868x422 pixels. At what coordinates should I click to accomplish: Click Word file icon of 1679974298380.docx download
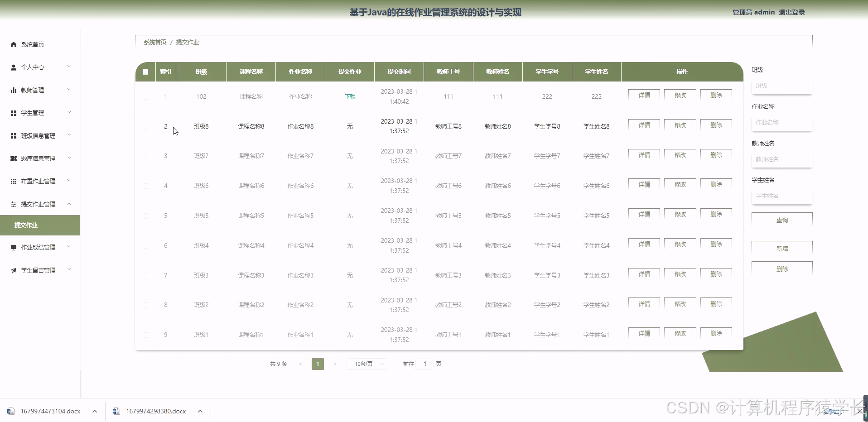click(x=116, y=411)
